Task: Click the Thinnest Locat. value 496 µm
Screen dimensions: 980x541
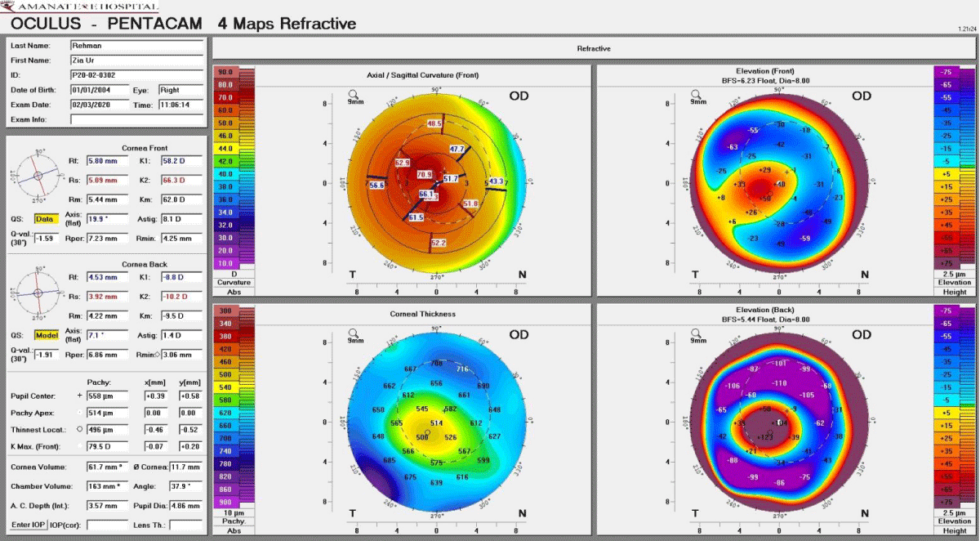Action: click(107, 429)
